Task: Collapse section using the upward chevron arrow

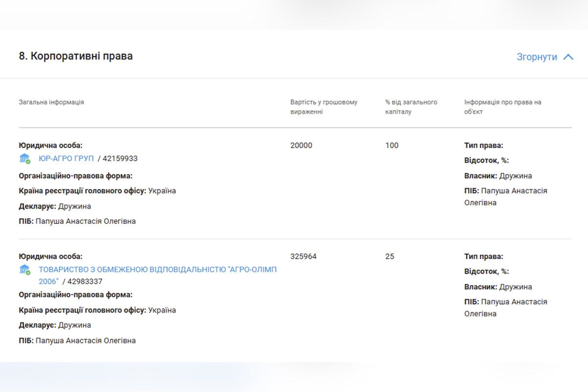Action: click(568, 57)
